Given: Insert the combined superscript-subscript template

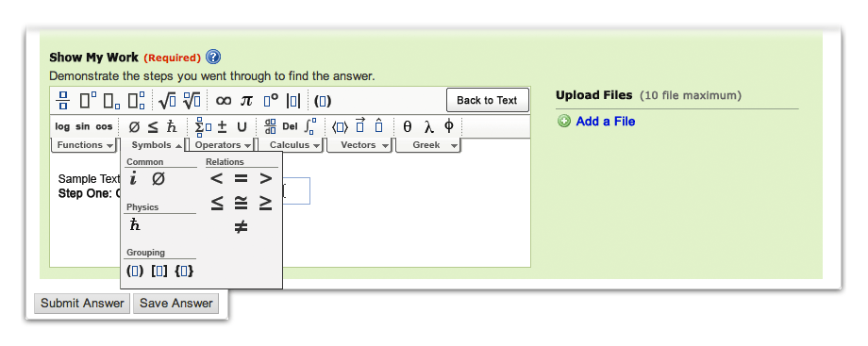Looking at the screenshot, I should [136, 101].
